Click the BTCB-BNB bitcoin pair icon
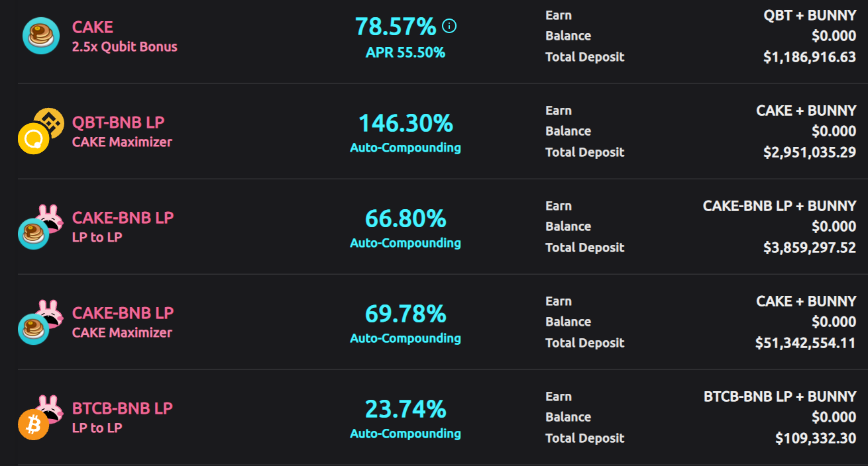Screen dimensions: 868x466 (40, 417)
